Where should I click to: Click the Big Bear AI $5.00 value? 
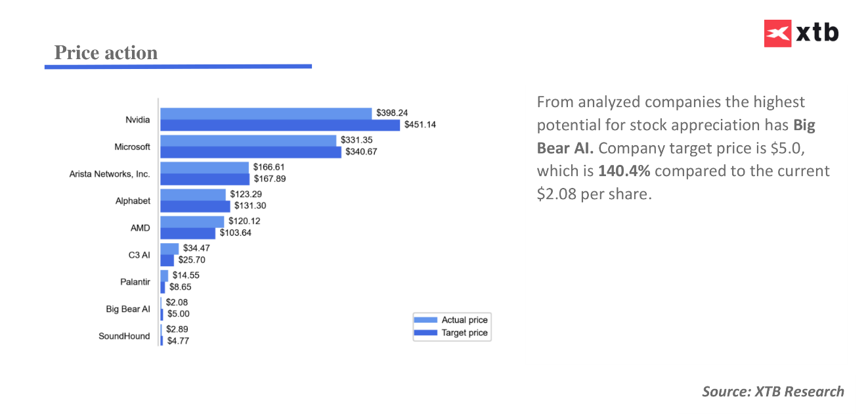pos(179,313)
